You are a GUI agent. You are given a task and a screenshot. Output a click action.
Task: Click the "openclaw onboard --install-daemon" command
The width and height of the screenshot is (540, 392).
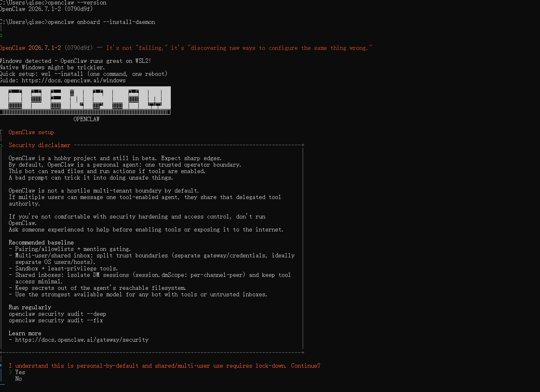(x=101, y=22)
